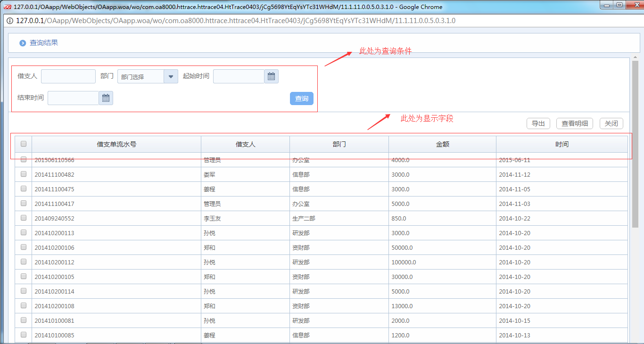This screenshot has width=644, height=344.
Task: Focus the 借支人 text input field
Action: tap(68, 76)
